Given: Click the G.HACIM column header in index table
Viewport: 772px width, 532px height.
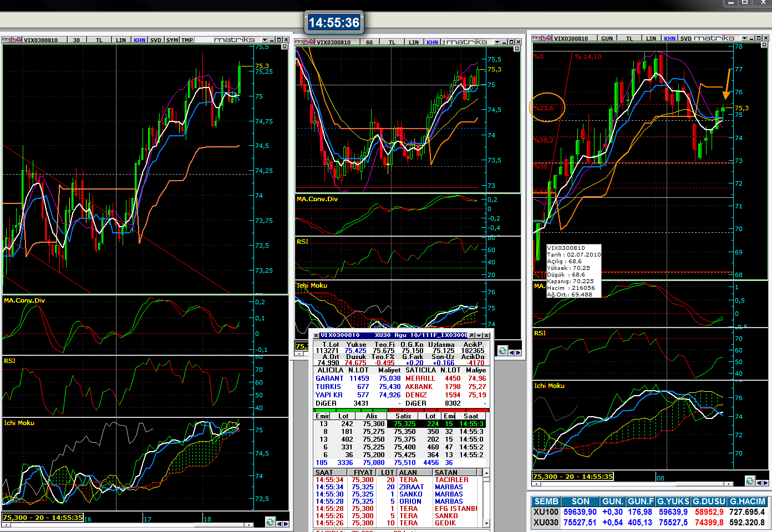Looking at the screenshot, I should (x=747, y=502).
